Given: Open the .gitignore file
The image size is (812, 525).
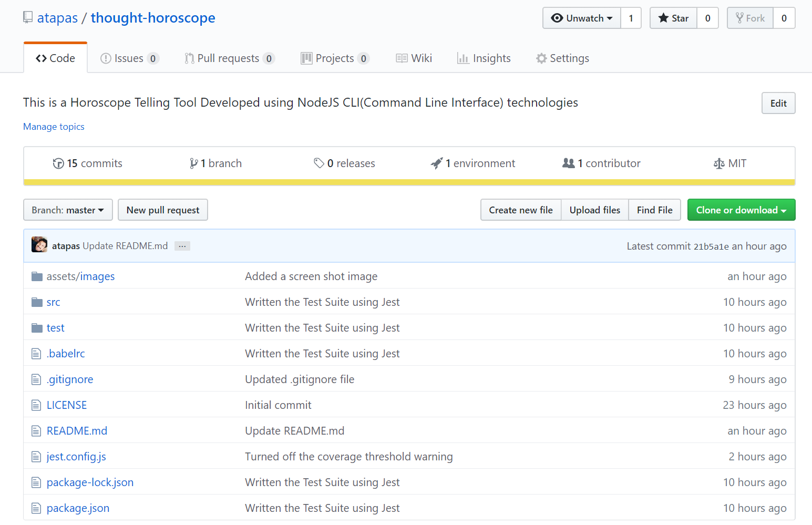Looking at the screenshot, I should point(70,379).
